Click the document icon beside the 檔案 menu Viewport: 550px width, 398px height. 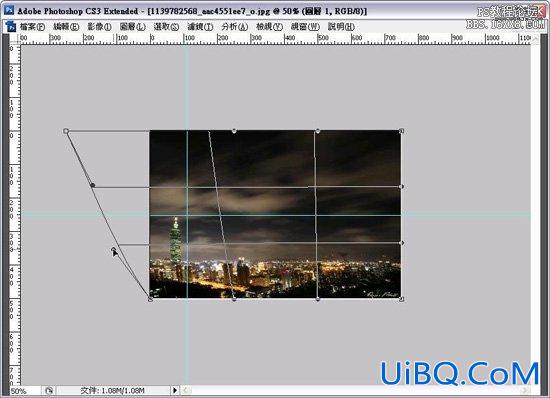[x=11, y=26]
